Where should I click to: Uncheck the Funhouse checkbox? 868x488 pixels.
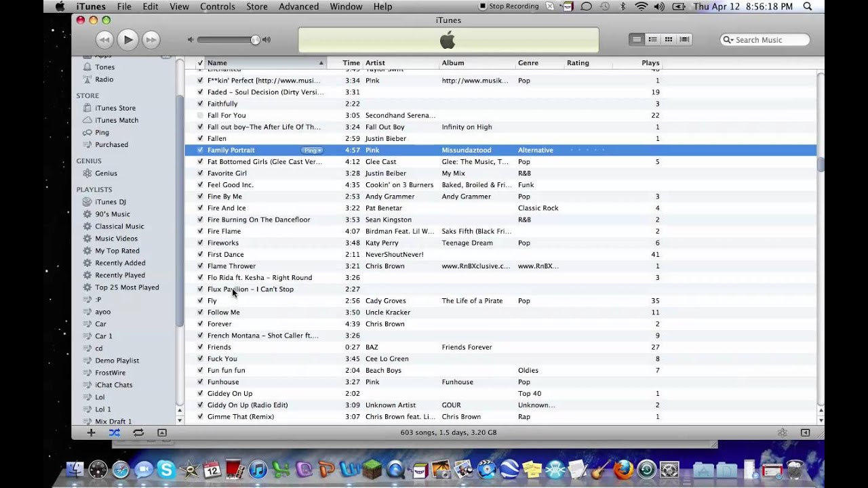tap(200, 382)
